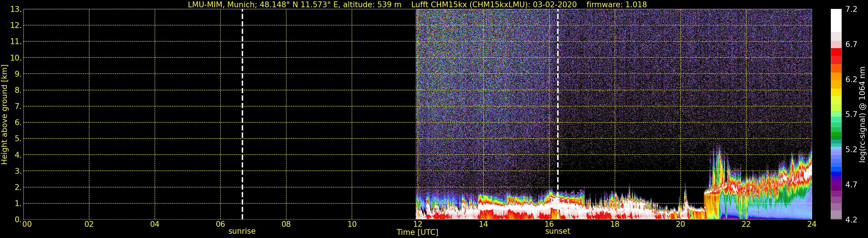Pick the yellow band in the colorbar
This screenshot has height=238, width=868.
(x=836, y=92)
